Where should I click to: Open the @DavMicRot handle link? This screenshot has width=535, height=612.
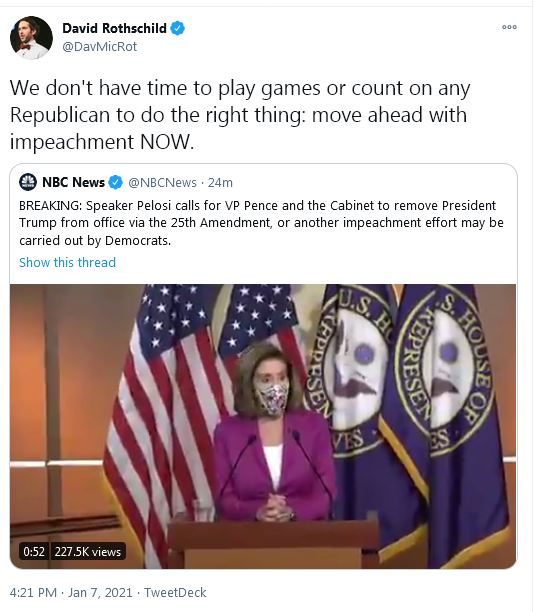pyautogui.click(x=100, y=46)
